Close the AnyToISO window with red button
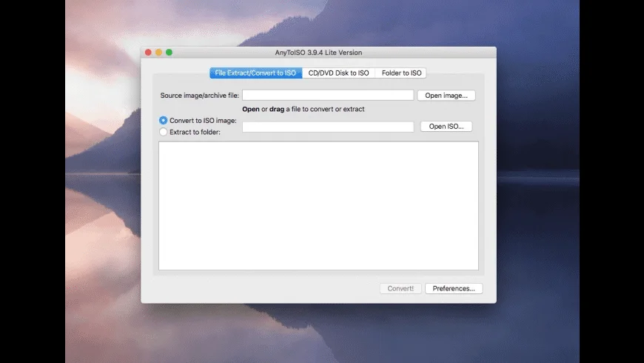The width and height of the screenshot is (644, 363). click(148, 53)
